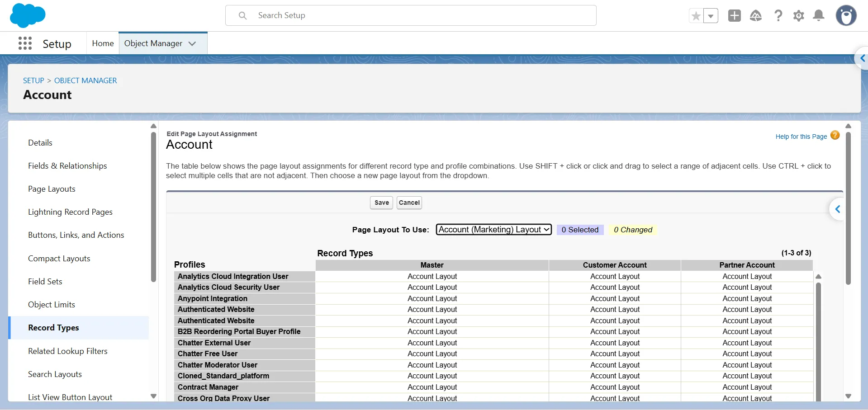Open the Help question mark icon

pyautogui.click(x=778, y=16)
